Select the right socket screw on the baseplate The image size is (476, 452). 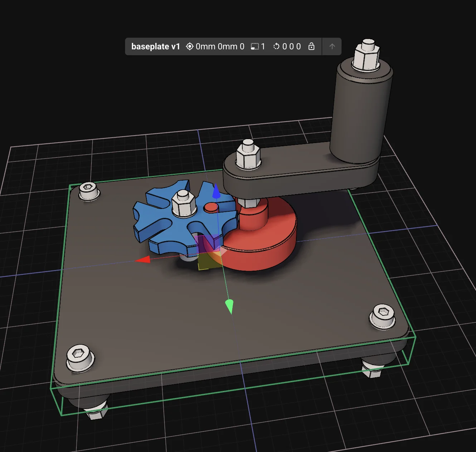pyautogui.click(x=383, y=316)
